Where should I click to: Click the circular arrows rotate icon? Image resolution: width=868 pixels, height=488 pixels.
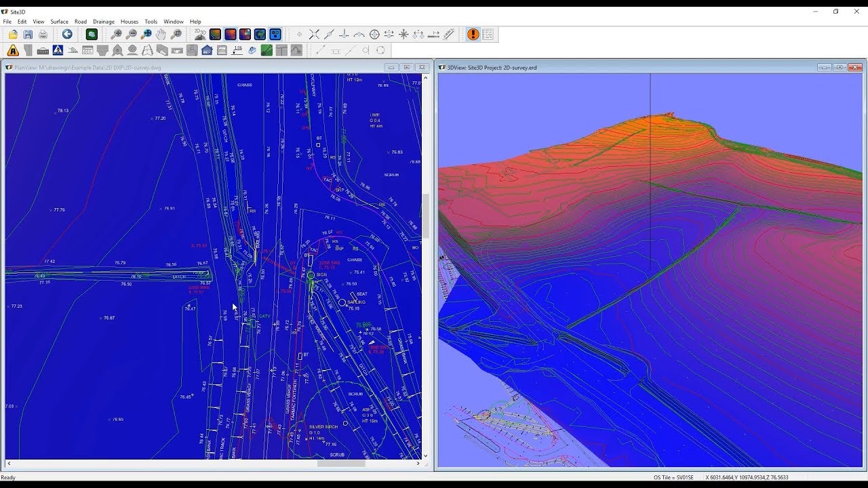point(380,50)
